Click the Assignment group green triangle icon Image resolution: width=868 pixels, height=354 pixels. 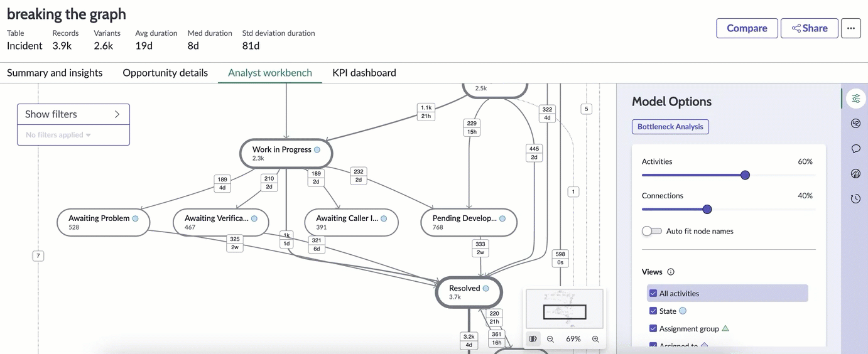point(725,328)
